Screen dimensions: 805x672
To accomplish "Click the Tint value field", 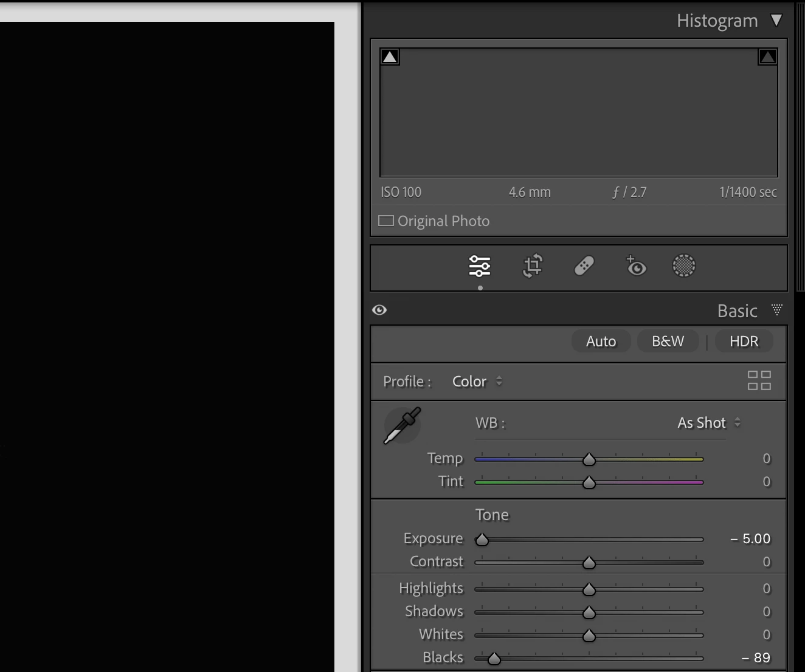I will pyautogui.click(x=767, y=482).
